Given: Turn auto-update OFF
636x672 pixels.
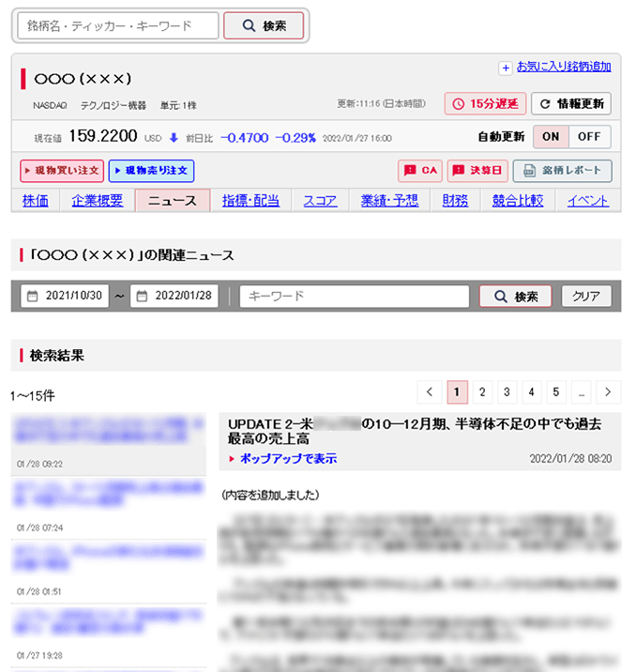Looking at the screenshot, I should tap(589, 136).
